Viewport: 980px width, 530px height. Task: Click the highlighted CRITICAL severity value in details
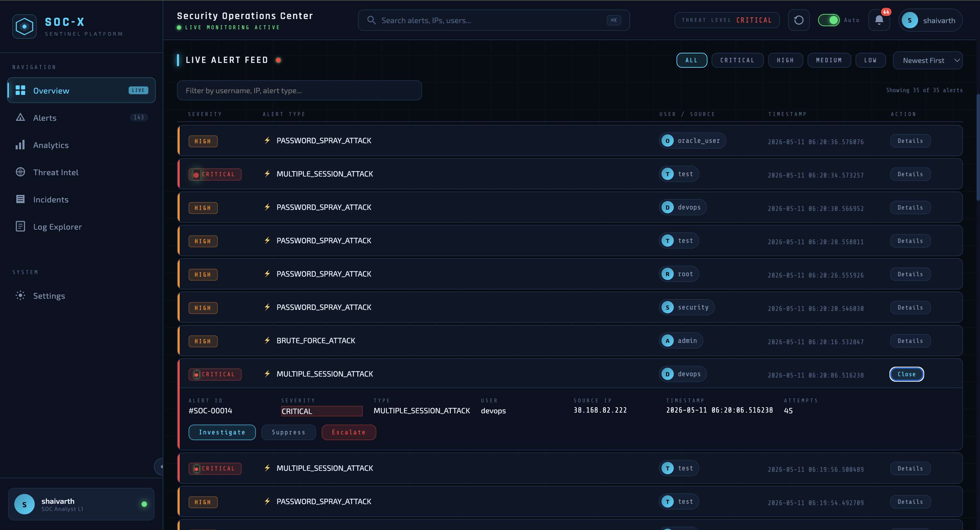click(322, 411)
